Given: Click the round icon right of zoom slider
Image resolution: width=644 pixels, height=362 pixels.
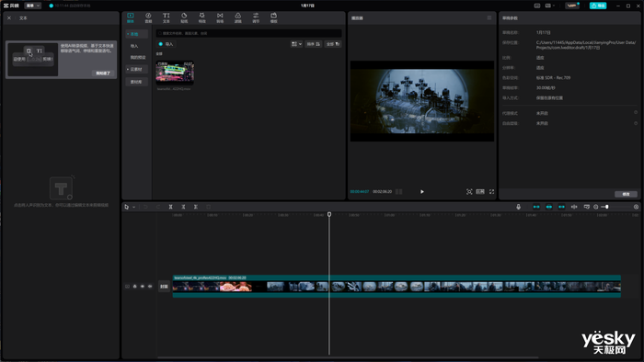Looking at the screenshot, I should tap(637, 207).
